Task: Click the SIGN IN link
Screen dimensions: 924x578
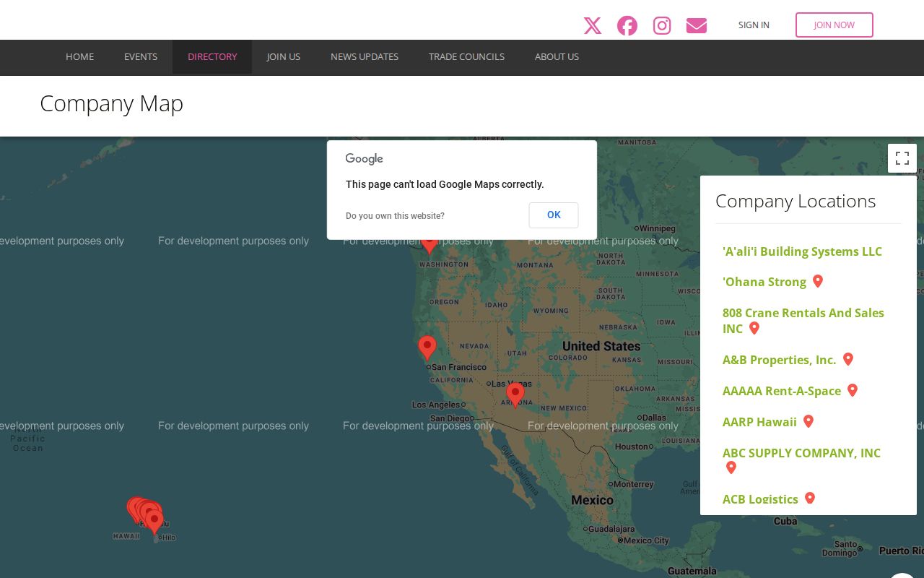Action: (754, 25)
